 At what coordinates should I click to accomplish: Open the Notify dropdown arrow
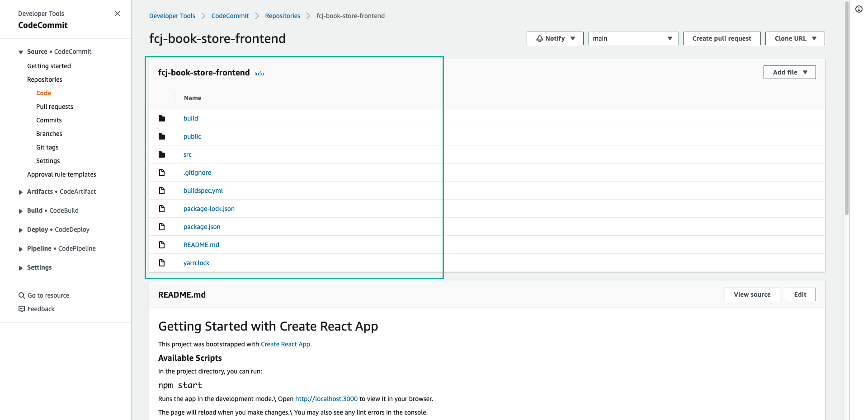[573, 38]
